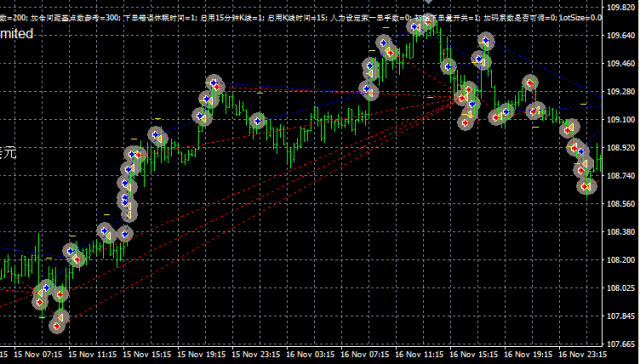Click the 15 Nov 11:15 time axis label
The image size is (640, 364).
pos(93,354)
